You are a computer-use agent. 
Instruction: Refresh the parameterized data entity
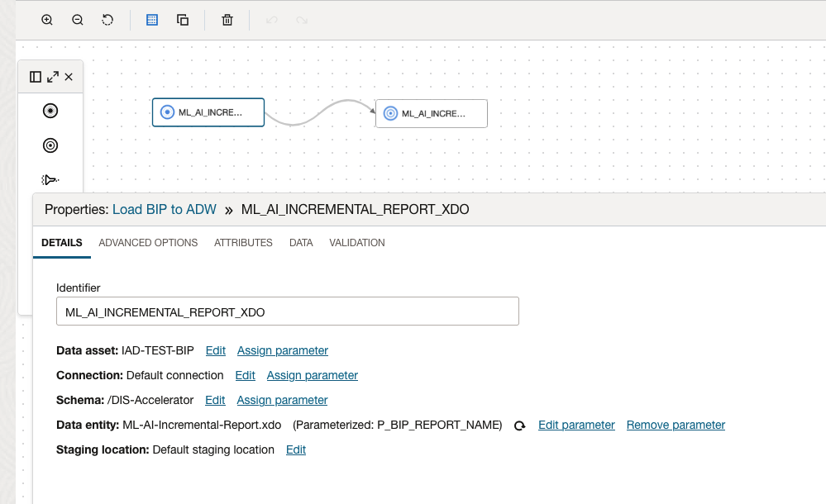[x=520, y=425]
